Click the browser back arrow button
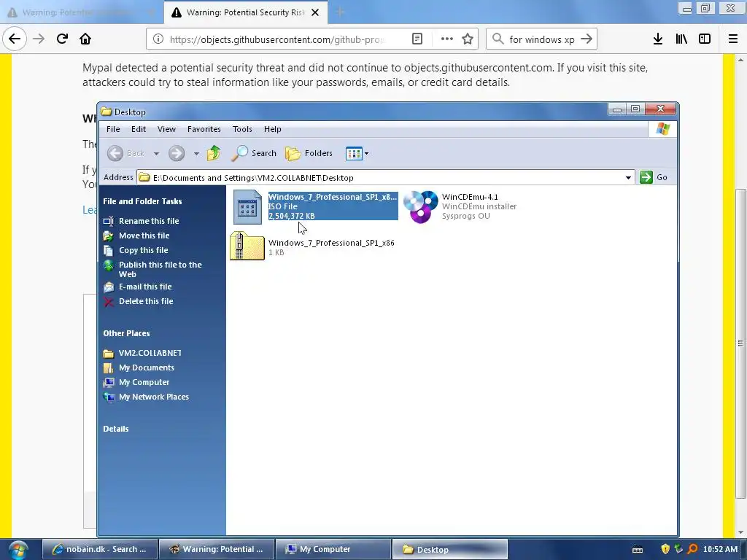Screen dimensions: 747x560 (x=15, y=39)
